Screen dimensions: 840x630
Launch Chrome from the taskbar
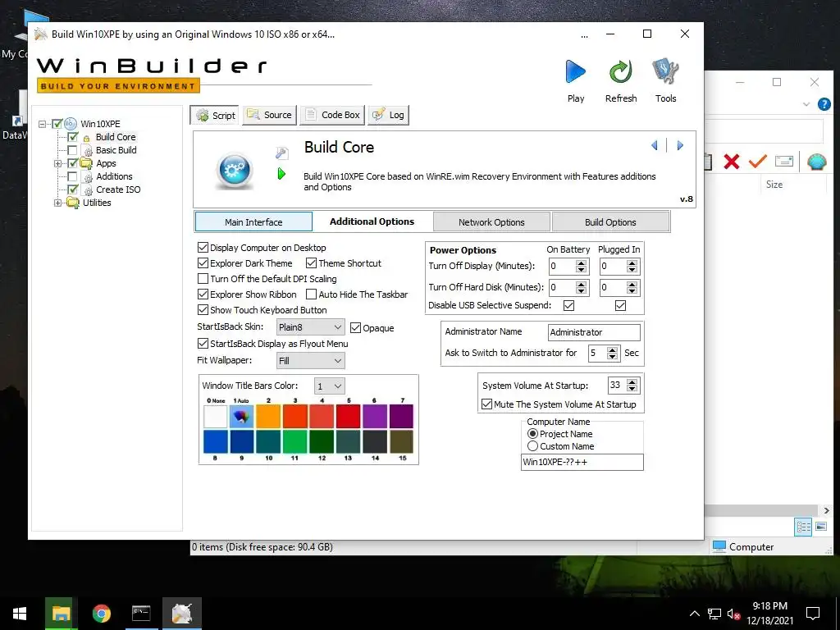(101, 614)
